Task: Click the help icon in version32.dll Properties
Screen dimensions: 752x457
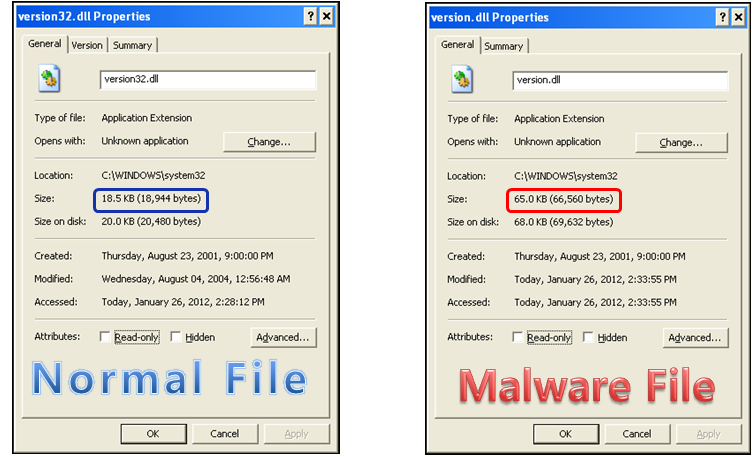Action: point(310,17)
